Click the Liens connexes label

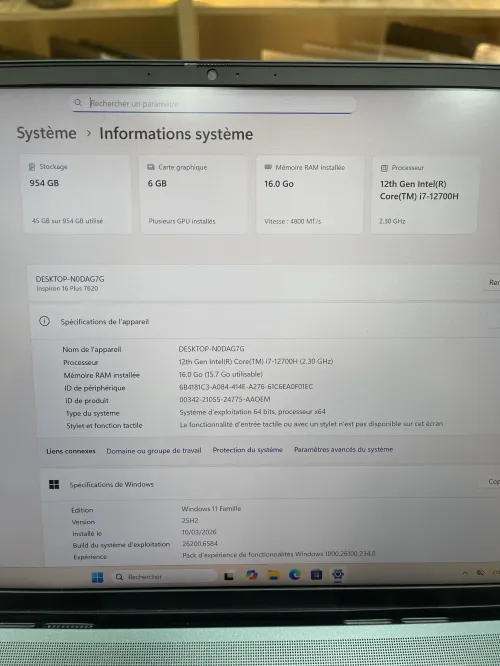point(71,451)
